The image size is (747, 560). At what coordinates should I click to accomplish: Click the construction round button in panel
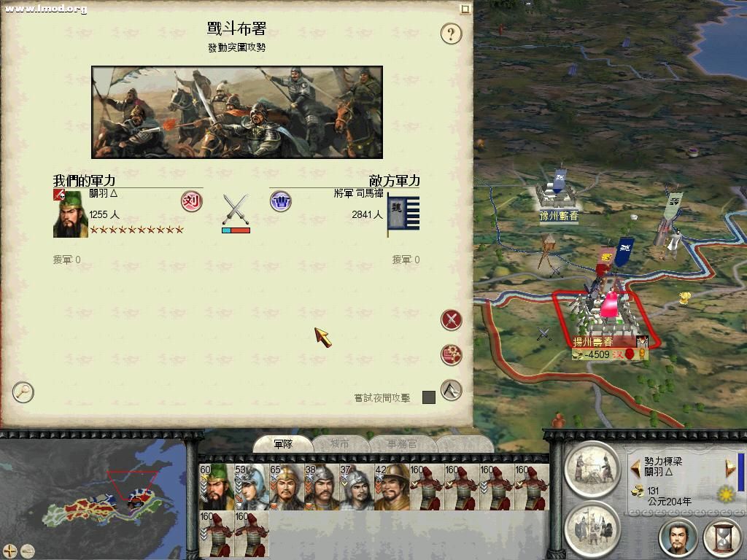tap(592, 469)
